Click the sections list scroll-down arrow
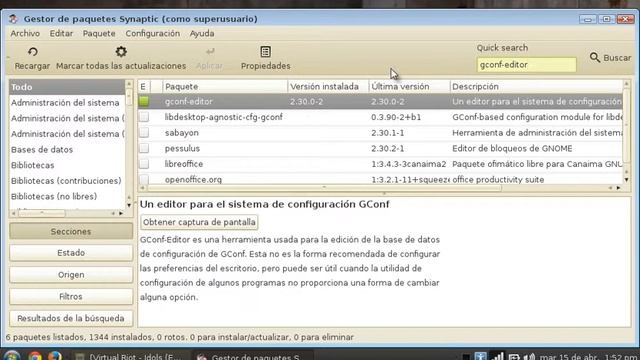Image resolution: width=640 pixels, height=360 pixels. tap(129, 205)
